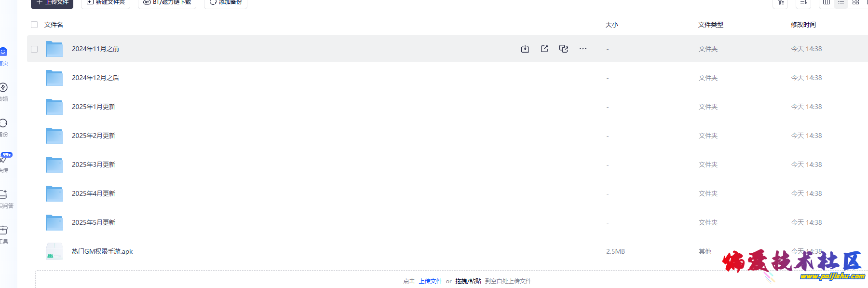This screenshot has height=288, width=868.
Task: Click the copy/transfer icon on 2024年11月之前 row
Action: [564, 49]
